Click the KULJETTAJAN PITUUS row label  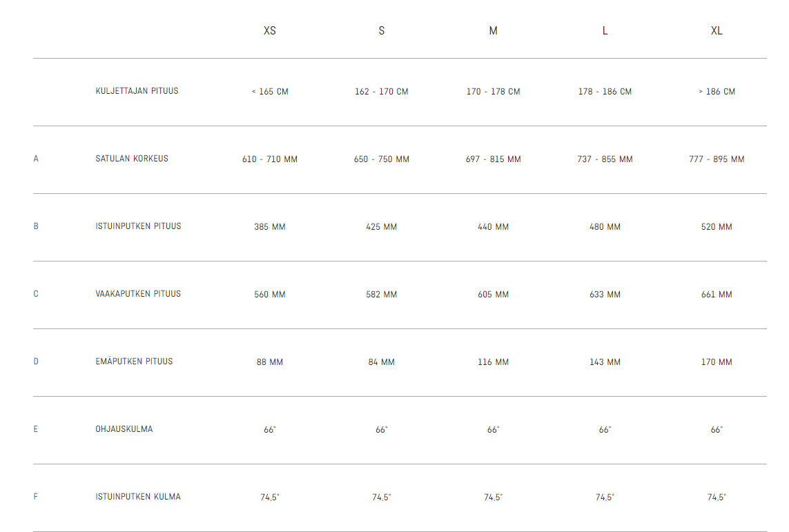point(137,91)
